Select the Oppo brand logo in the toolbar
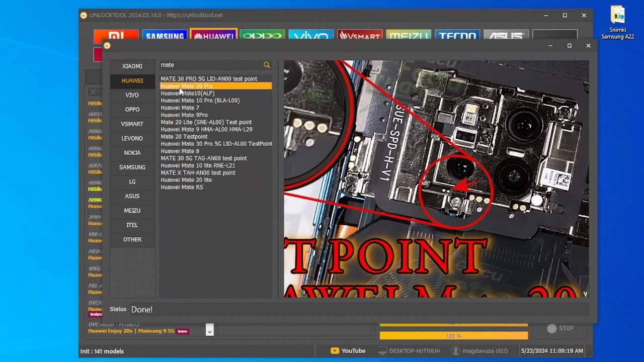644x362 pixels. point(263,36)
